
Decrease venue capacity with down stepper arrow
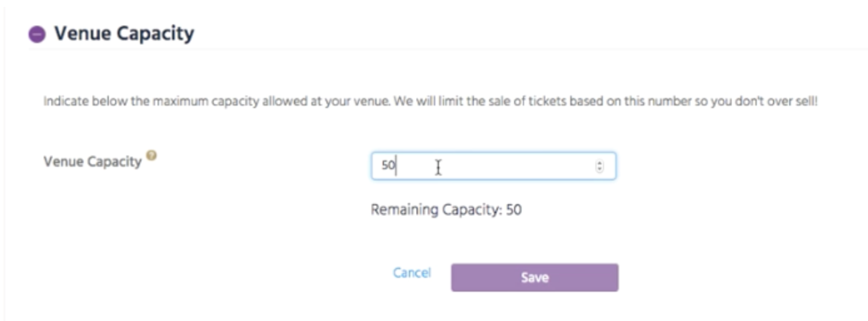point(600,169)
